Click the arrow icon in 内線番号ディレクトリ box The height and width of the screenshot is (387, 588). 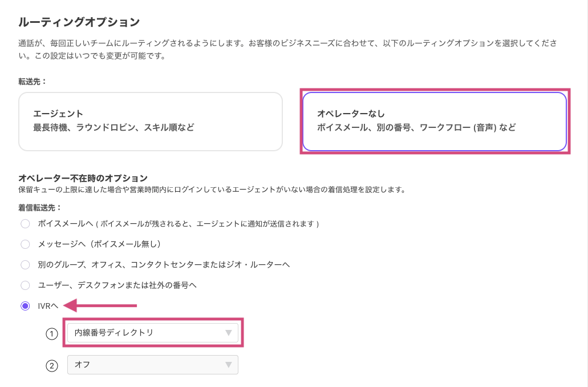[x=228, y=333]
